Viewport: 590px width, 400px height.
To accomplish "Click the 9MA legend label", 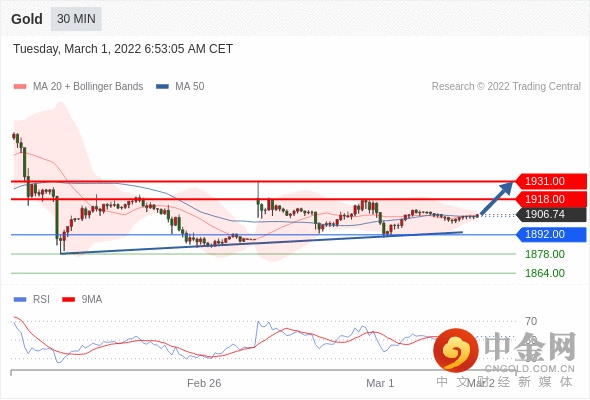I will pos(92,300).
